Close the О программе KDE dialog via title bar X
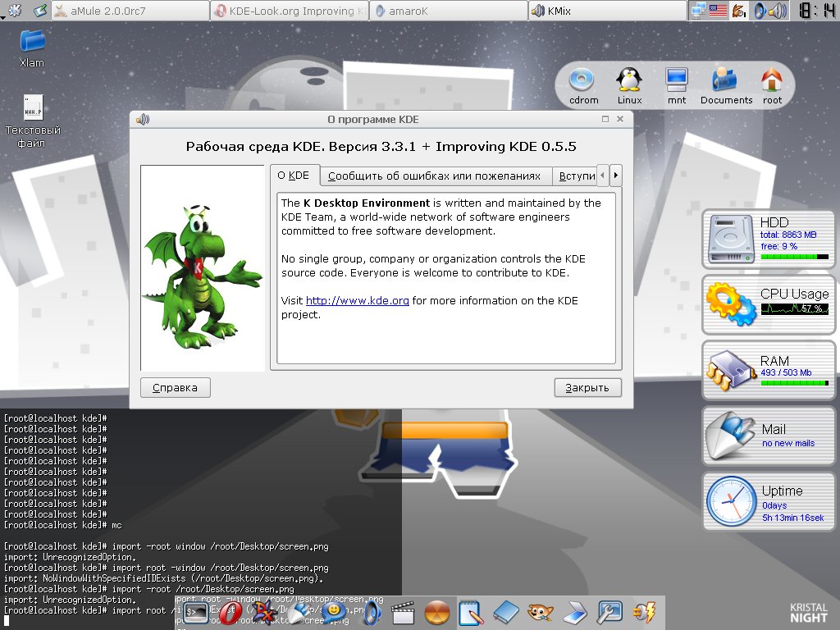This screenshot has width=840, height=630. tap(620, 119)
